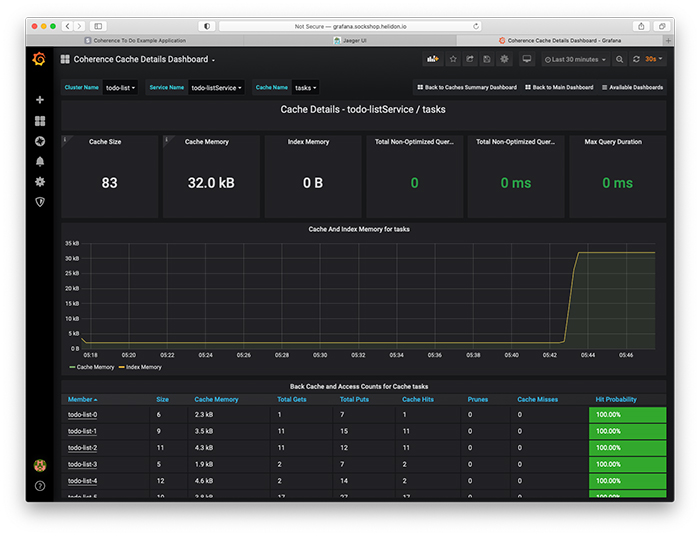Click the refresh dashboard icon
This screenshot has width=700, height=536.
(636, 59)
